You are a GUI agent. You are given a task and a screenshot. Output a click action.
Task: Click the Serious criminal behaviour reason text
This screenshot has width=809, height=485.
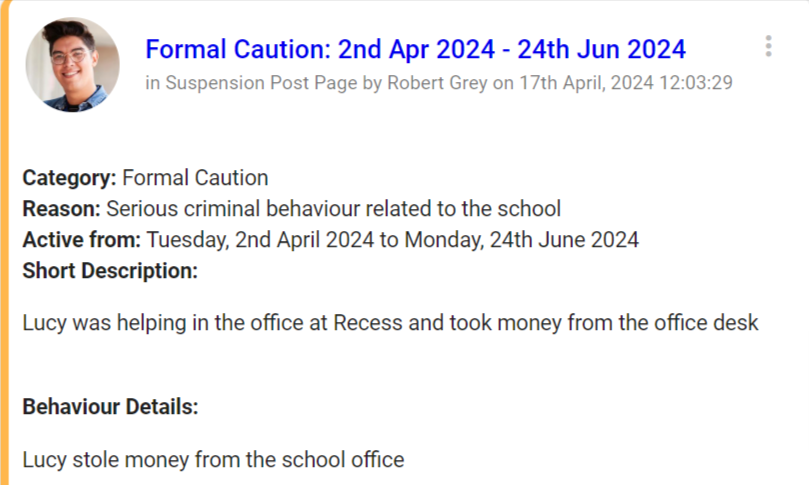pyautogui.click(x=333, y=209)
